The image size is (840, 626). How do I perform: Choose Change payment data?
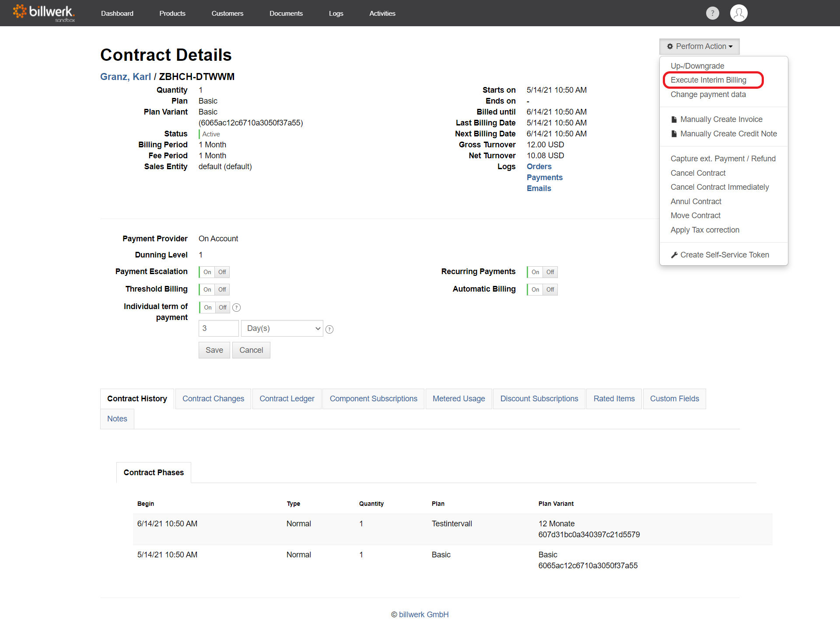coord(708,94)
